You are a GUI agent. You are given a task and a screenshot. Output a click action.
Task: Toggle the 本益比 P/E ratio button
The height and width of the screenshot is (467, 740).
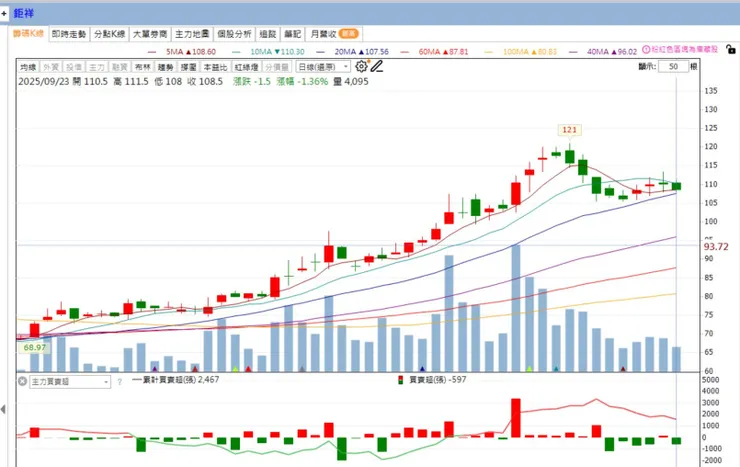click(216, 67)
